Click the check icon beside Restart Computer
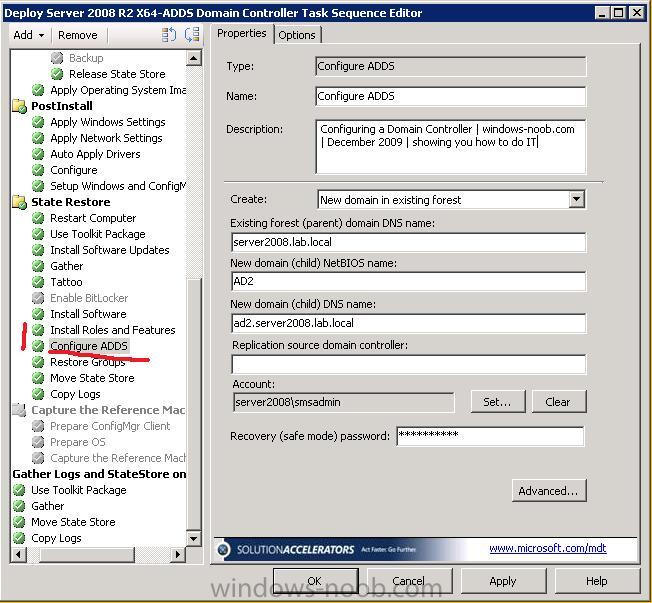This screenshot has width=652, height=603. tap(38, 218)
